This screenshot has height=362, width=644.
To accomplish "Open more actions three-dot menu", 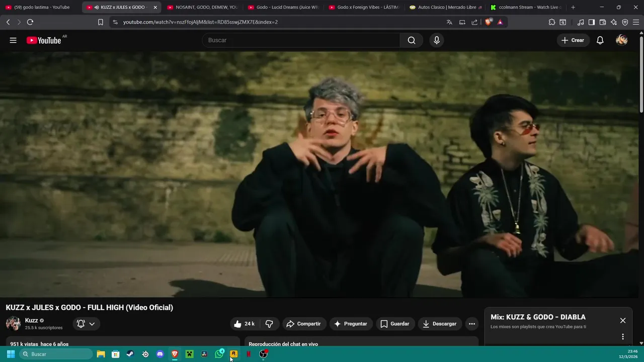I will coord(472,324).
